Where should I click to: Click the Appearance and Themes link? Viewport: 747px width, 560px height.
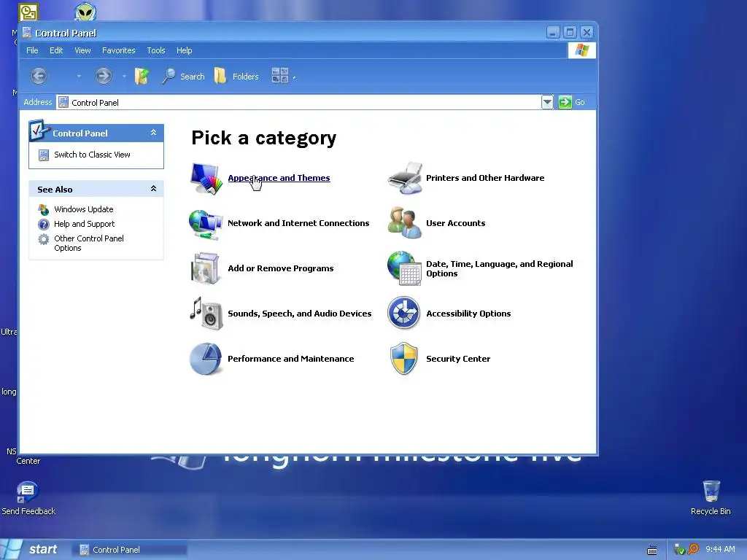pos(279,178)
